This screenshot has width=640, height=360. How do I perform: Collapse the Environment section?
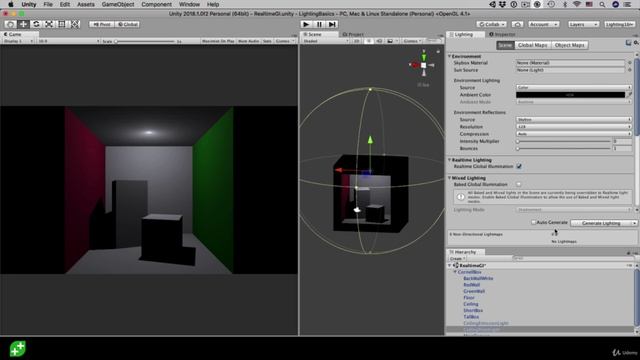tap(450, 56)
